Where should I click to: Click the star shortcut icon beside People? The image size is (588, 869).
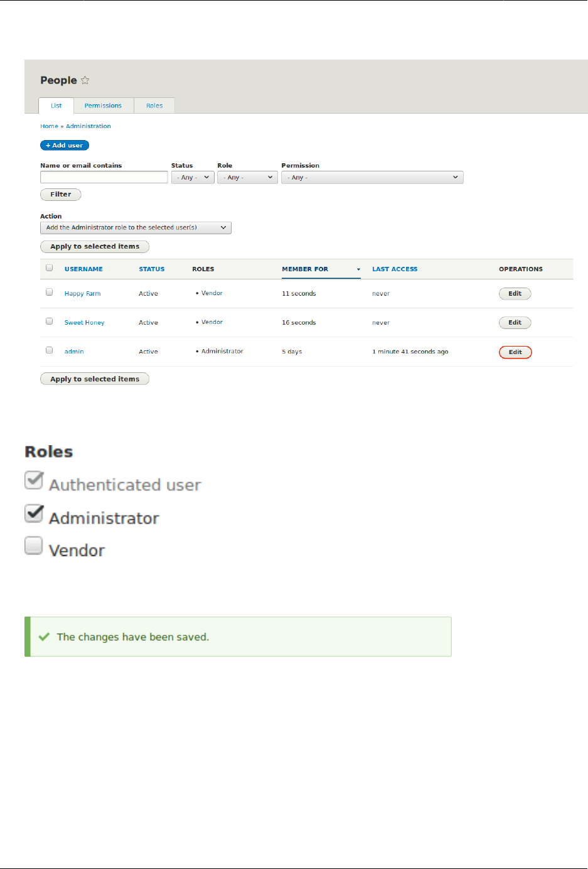coord(85,80)
